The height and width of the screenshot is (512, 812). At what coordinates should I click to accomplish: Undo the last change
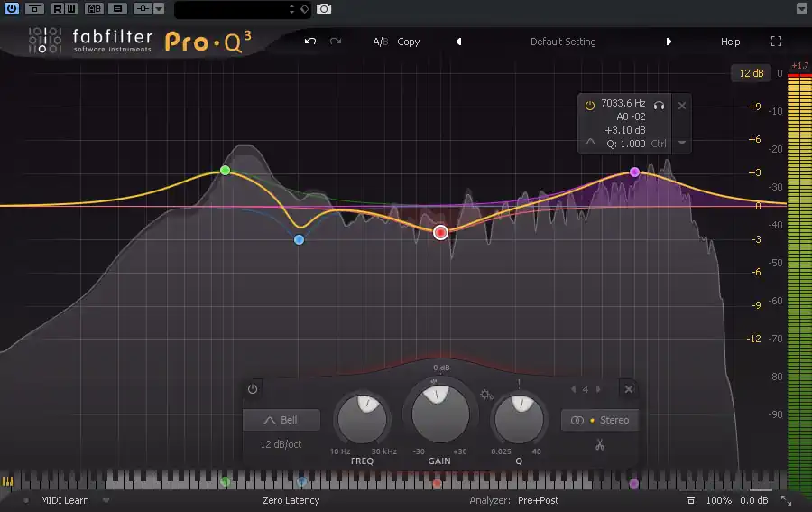(310, 41)
